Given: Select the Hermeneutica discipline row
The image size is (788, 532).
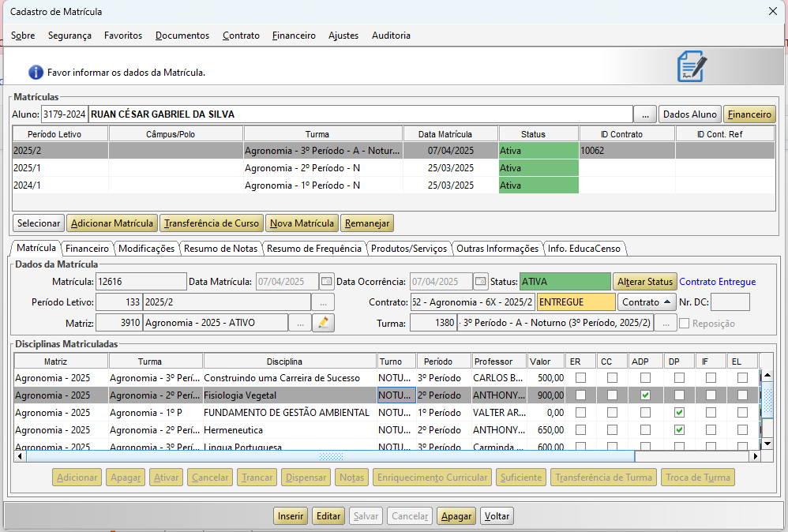Looking at the screenshot, I should 386,430.
